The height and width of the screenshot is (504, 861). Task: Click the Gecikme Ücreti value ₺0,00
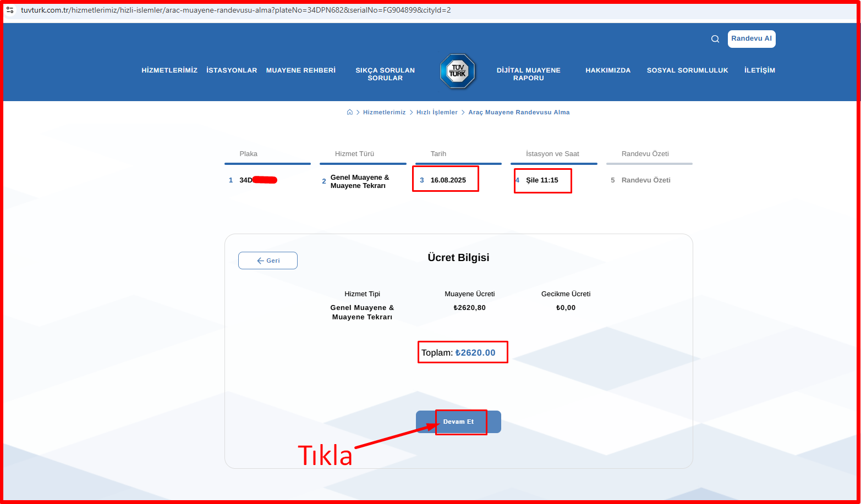[566, 308]
